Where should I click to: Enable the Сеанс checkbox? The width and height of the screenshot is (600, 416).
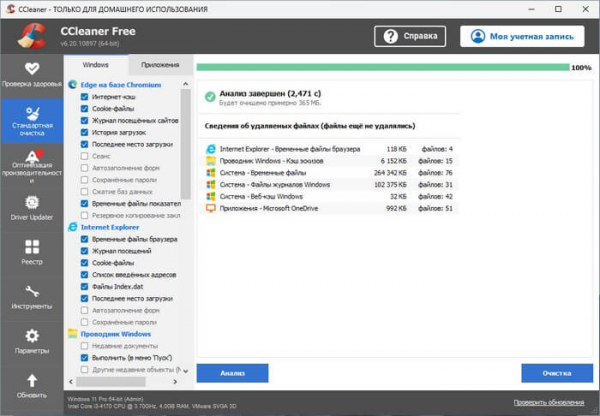click(85, 156)
